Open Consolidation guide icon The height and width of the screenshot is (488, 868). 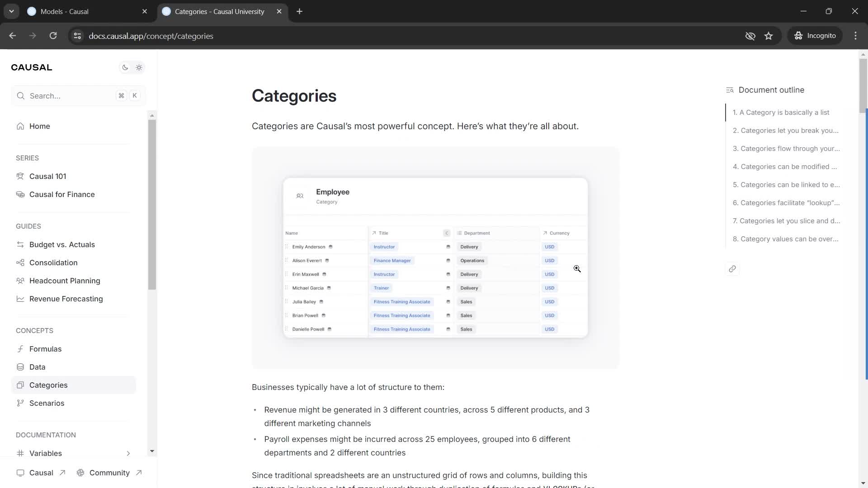(x=20, y=263)
